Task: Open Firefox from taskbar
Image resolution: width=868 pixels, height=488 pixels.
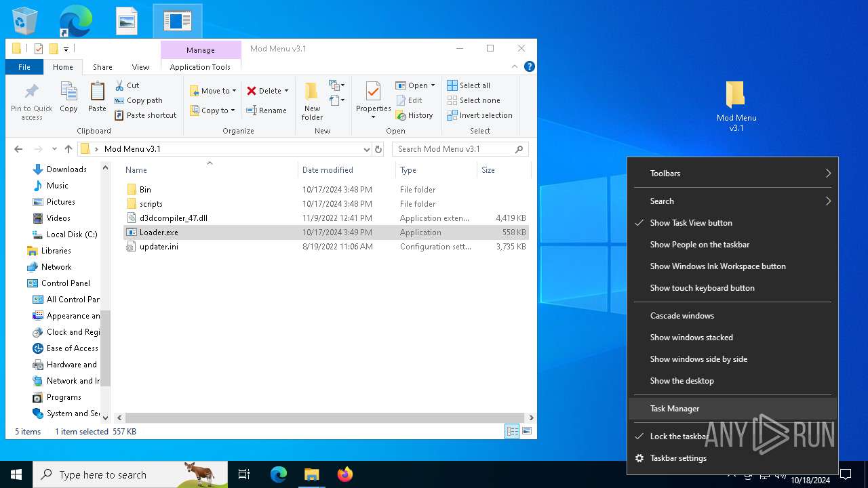Action: click(x=345, y=474)
